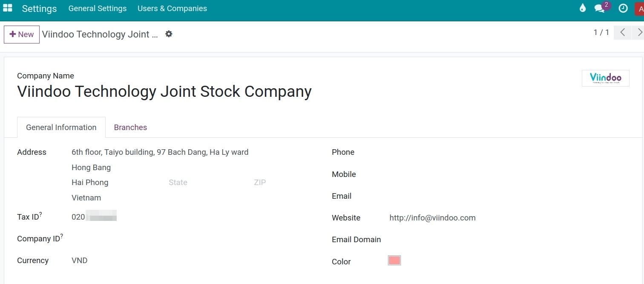
Task: Click the 1 / 1 pager counter
Action: [601, 32]
